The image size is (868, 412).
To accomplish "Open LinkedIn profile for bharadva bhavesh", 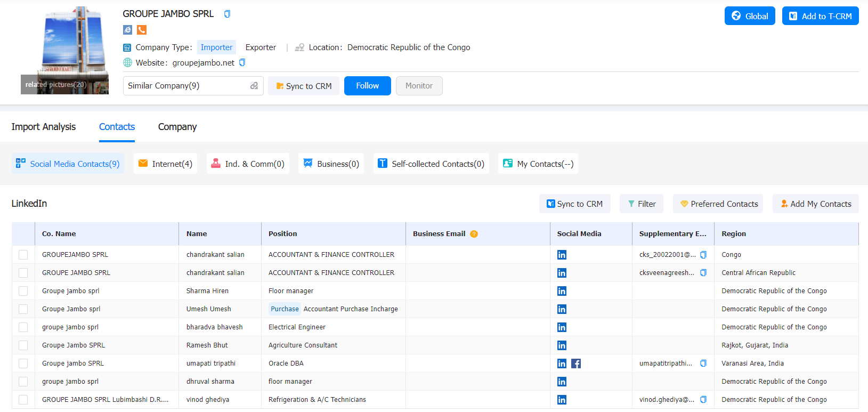I will tap(562, 327).
